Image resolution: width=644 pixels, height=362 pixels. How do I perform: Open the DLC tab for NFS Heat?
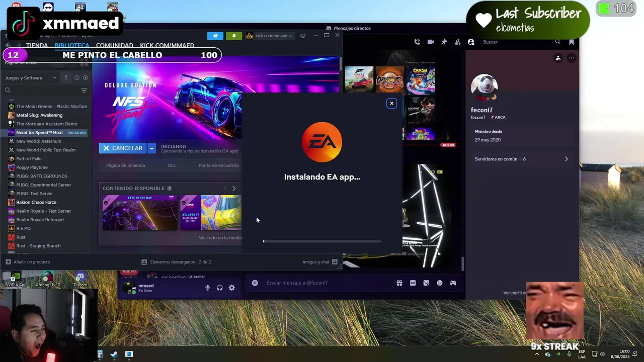click(x=172, y=165)
